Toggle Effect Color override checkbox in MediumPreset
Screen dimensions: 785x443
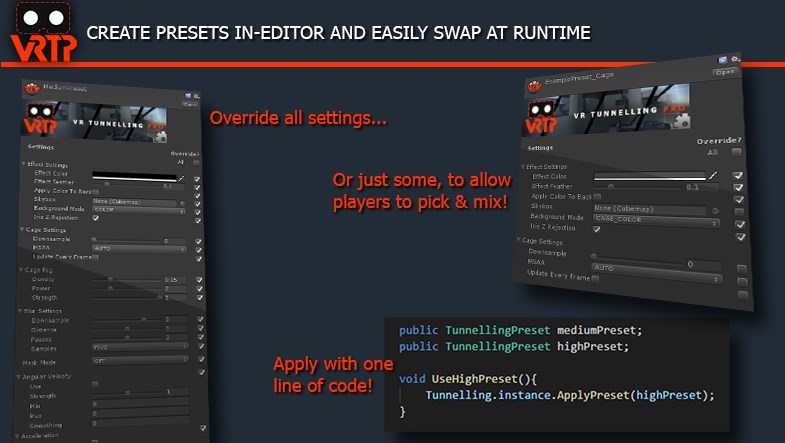(x=197, y=179)
